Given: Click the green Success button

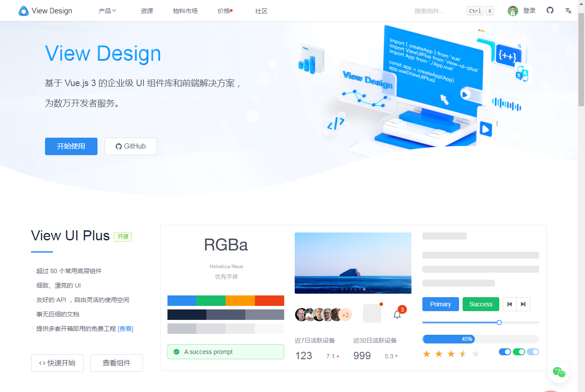Looking at the screenshot, I should pos(481,304).
